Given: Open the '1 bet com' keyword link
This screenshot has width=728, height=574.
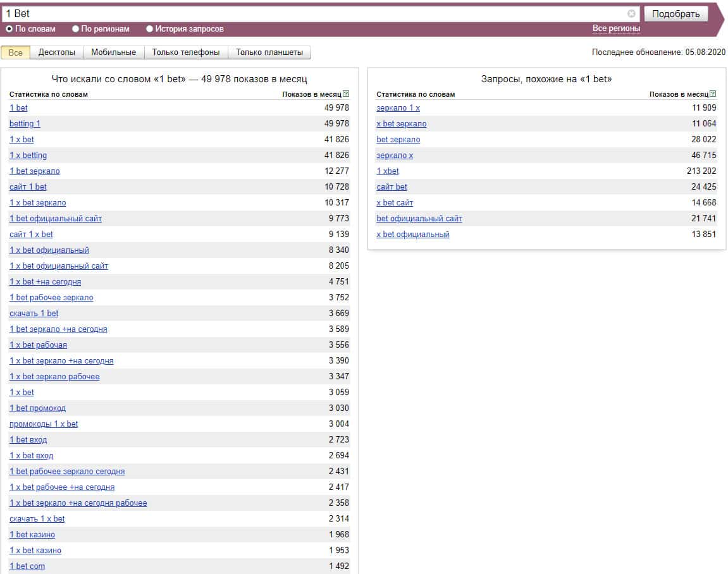Looking at the screenshot, I should point(27,566).
